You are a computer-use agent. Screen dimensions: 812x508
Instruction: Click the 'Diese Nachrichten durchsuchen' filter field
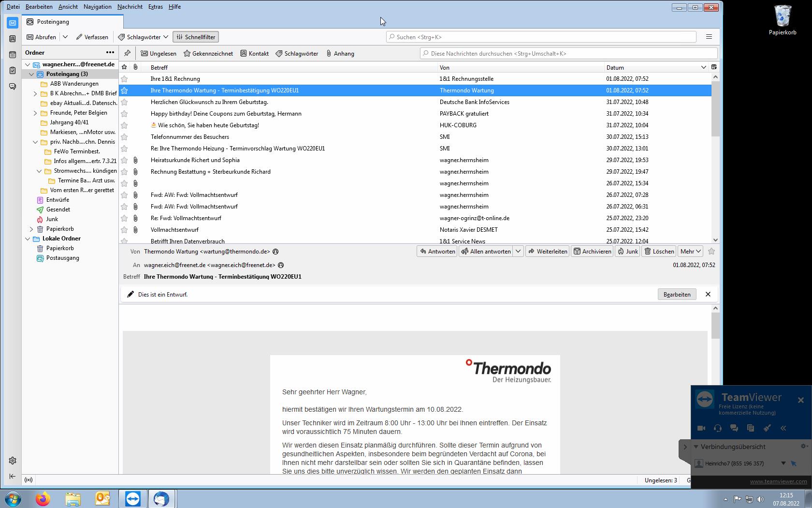point(568,54)
